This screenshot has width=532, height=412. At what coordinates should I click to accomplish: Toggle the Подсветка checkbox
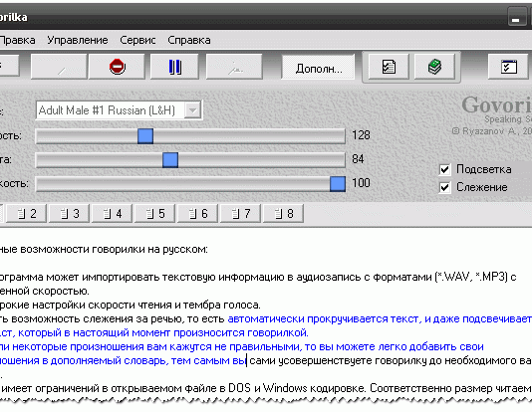click(444, 169)
